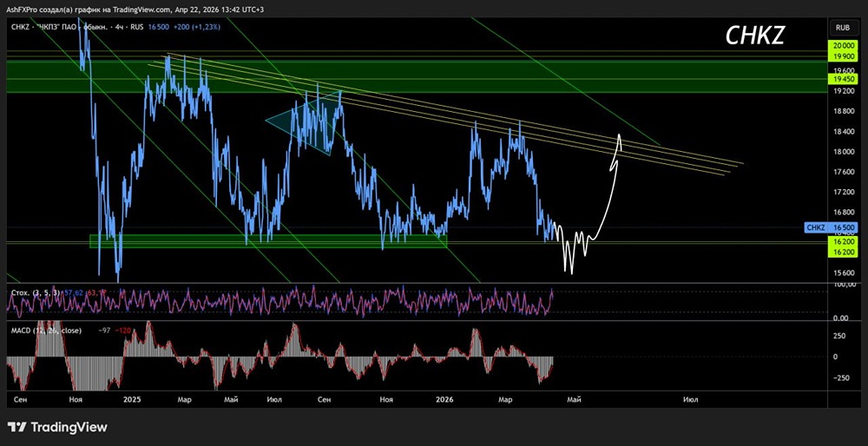Click the CHKZ ЧКПЗ ПАО symbol legend
Screen dimensions: 868x446
point(76,27)
